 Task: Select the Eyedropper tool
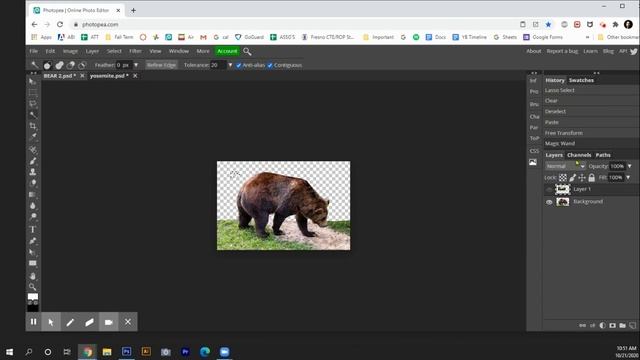tap(33, 137)
